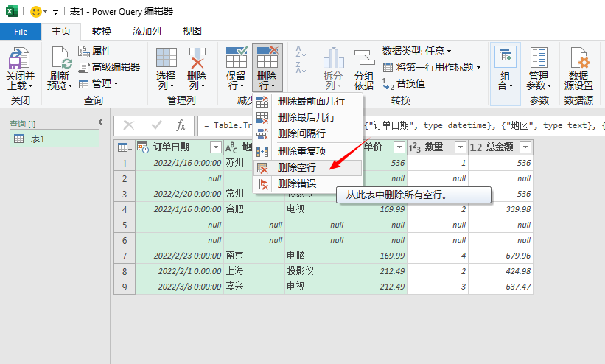Select row number 9 header
Viewport: 605px width, 364px height.
[x=125, y=287]
